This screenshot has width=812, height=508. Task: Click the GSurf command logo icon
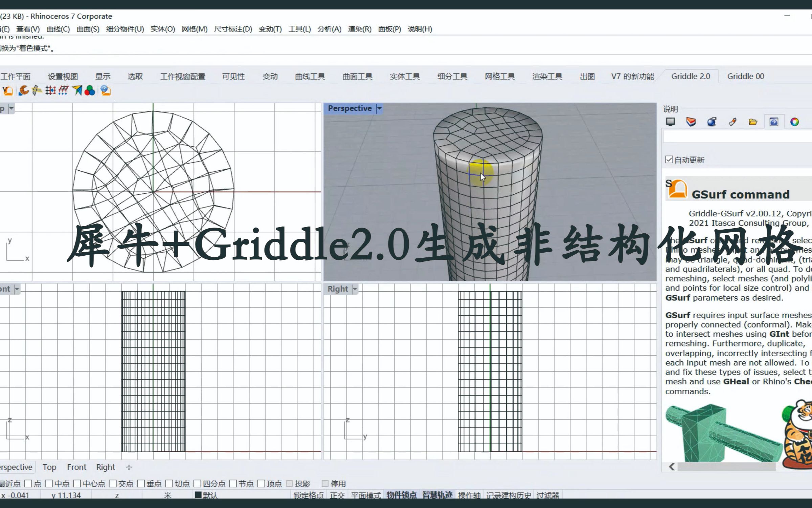[x=678, y=189]
